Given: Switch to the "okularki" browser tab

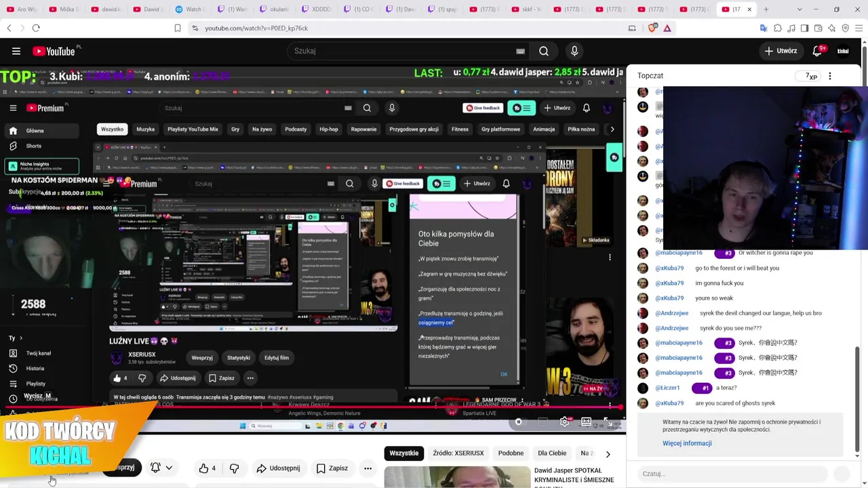Looking at the screenshot, I should (x=274, y=9).
